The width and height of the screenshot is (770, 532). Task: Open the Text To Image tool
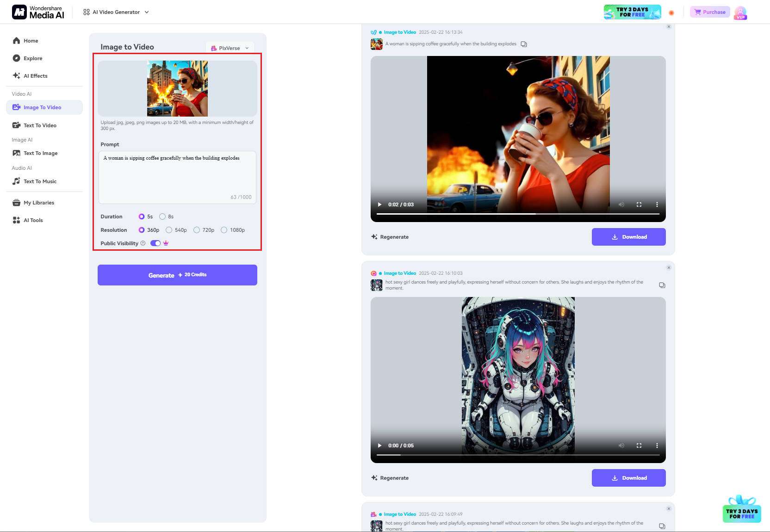tap(40, 153)
